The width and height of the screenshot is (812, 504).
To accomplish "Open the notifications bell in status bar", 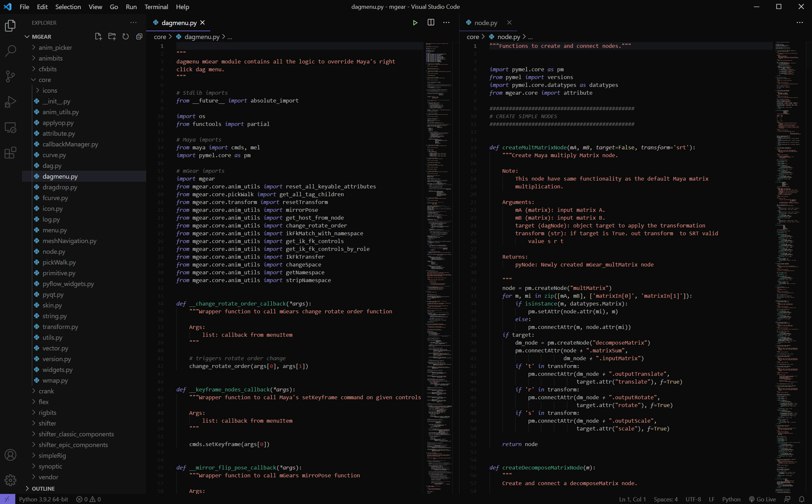I will (802, 499).
